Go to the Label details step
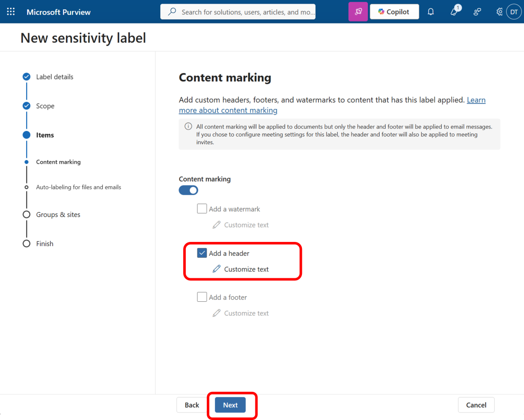This screenshot has width=524, height=420. (x=54, y=77)
